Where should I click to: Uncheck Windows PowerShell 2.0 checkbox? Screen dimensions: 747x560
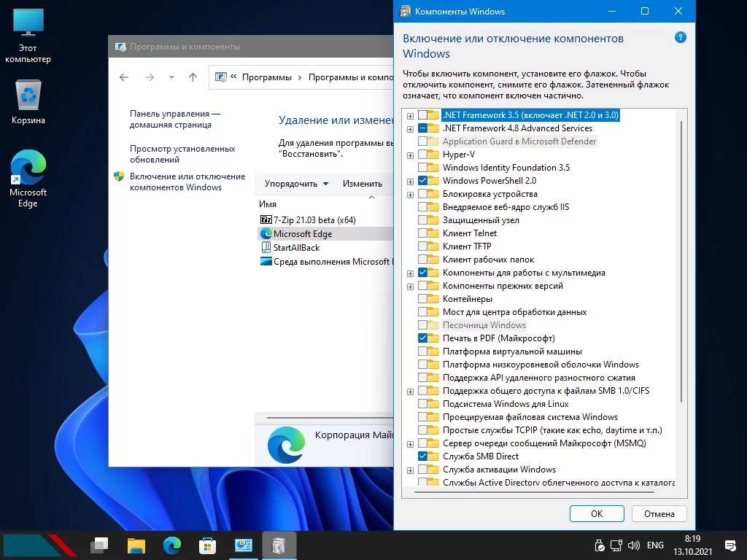(x=423, y=181)
